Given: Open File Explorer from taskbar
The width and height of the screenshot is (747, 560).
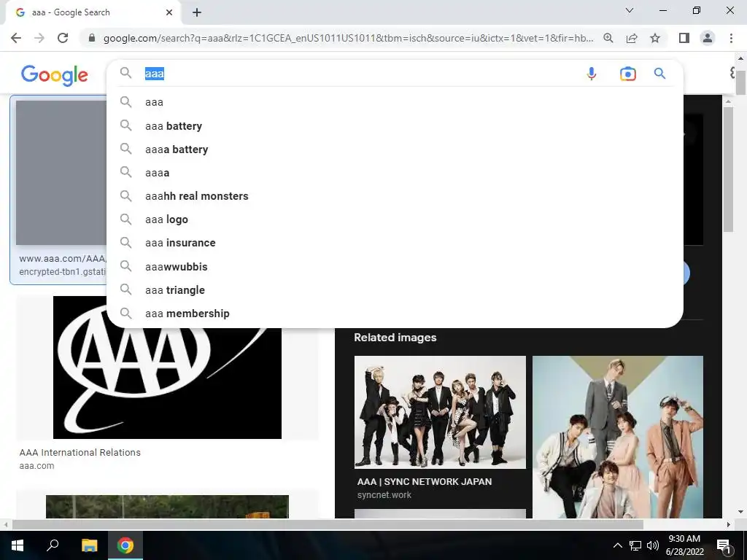Looking at the screenshot, I should 89,545.
